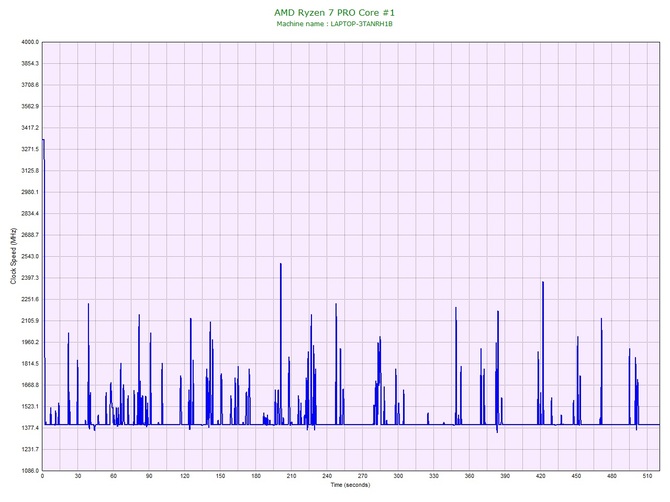Screen dimensions: 670x502
Task: Click the 0 tick on the time axis
Action: tap(42, 476)
